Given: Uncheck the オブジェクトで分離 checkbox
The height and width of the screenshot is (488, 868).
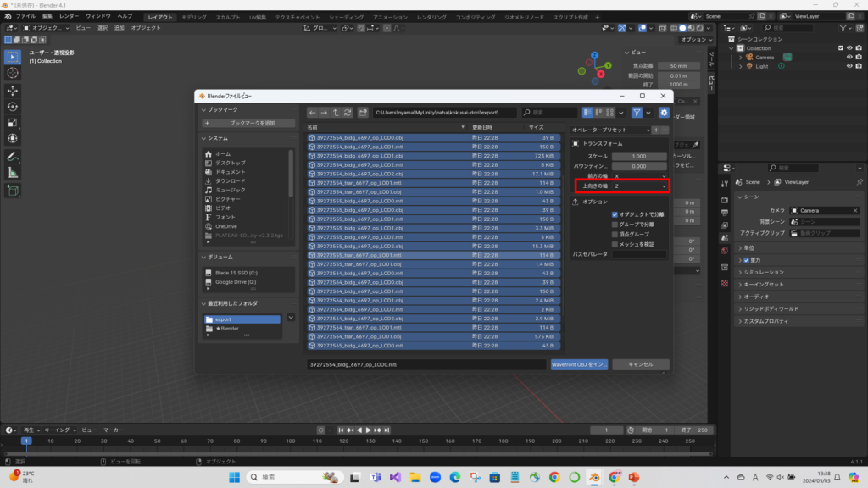Looking at the screenshot, I should pyautogui.click(x=615, y=214).
